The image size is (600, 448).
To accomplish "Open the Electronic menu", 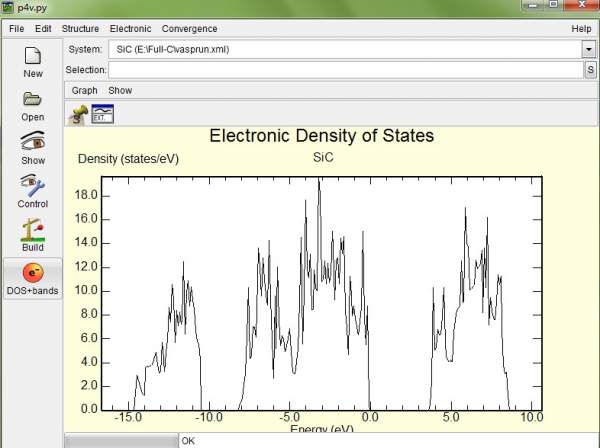I will point(130,29).
